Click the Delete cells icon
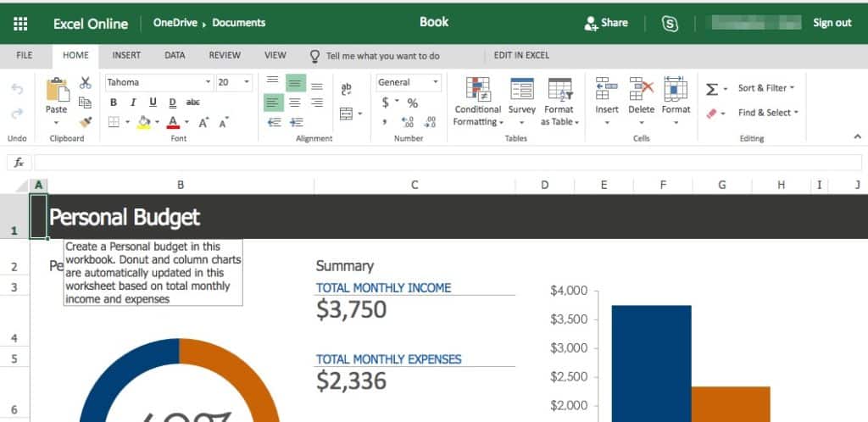This screenshot has width=868, height=422. (x=642, y=88)
